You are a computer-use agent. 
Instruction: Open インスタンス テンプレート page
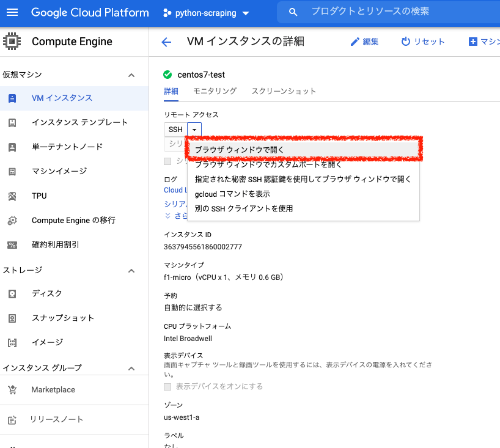point(79,122)
